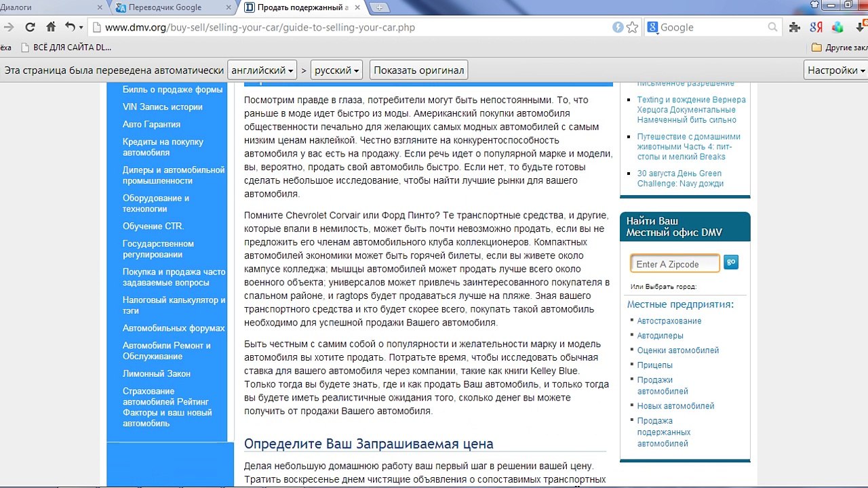This screenshot has height=488, width=868.
Task: Click the T-shirt skin icon in title bar
Action: (x=815, y=5)
